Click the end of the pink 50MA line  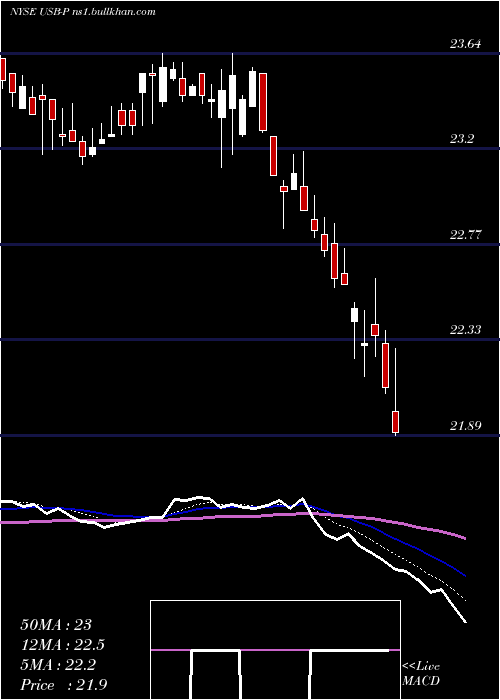click(465, 538)
